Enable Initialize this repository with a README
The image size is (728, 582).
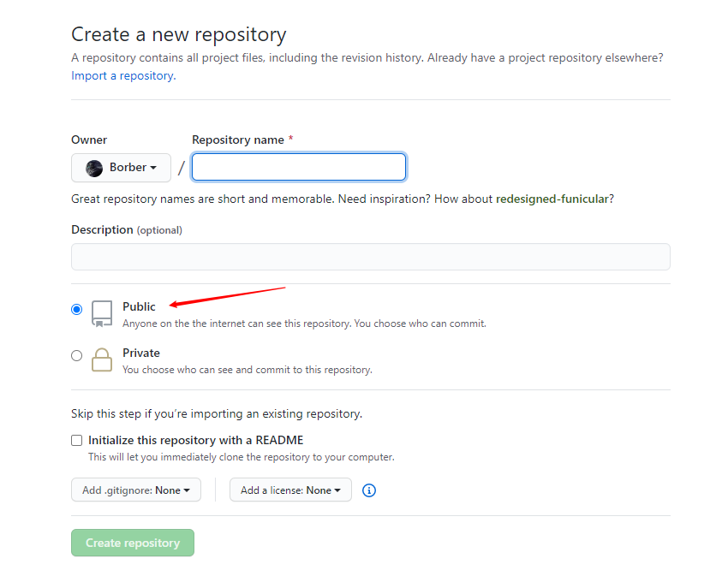pyautogui.click(x=77, y=441)
